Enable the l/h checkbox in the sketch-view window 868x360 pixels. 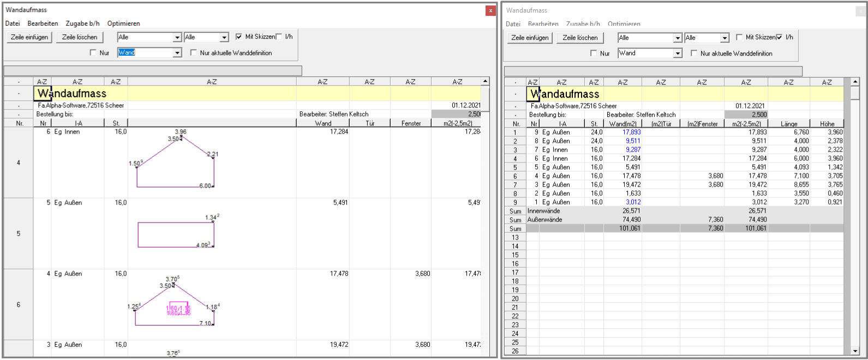[279, 37]
